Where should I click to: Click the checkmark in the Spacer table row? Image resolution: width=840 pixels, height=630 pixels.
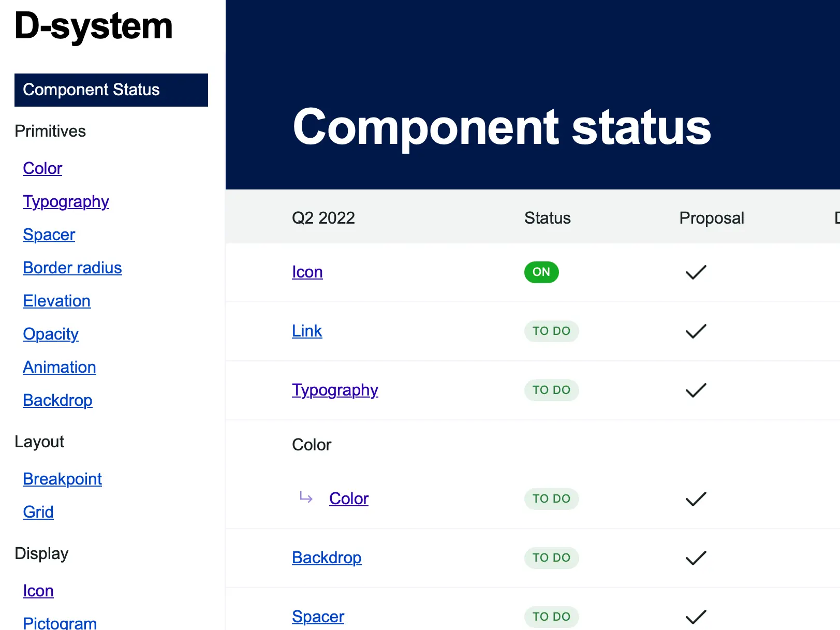696,617
